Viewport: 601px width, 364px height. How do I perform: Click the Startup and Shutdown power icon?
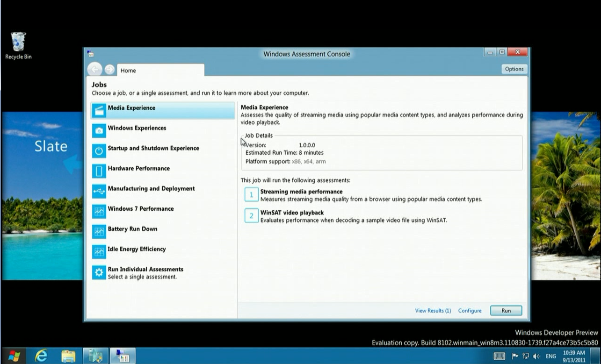pos(99,151)
